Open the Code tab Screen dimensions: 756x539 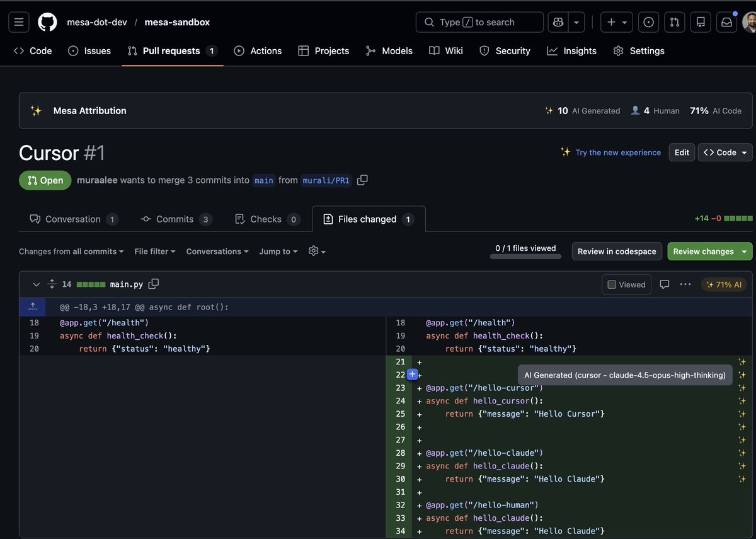pyautogui.click(x=33, y=51)
